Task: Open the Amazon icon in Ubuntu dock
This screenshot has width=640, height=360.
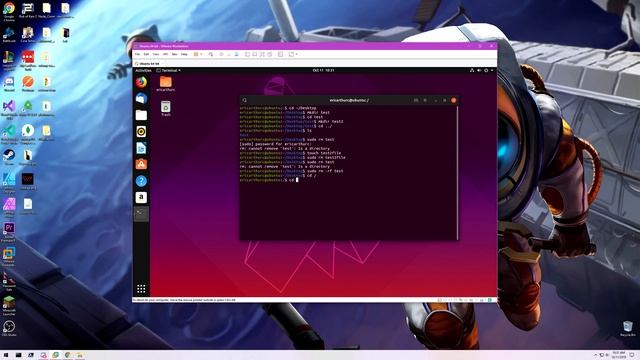Action: pyautogui.click(x=141, y=197)
